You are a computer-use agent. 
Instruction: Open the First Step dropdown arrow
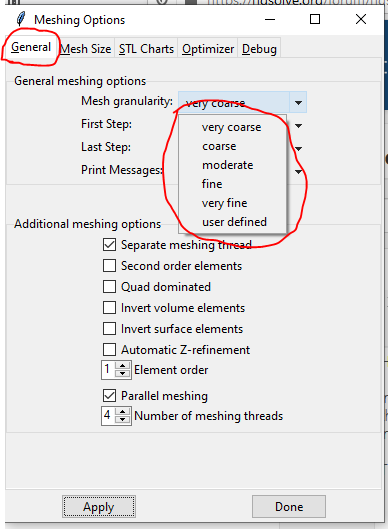coord(298,126)
